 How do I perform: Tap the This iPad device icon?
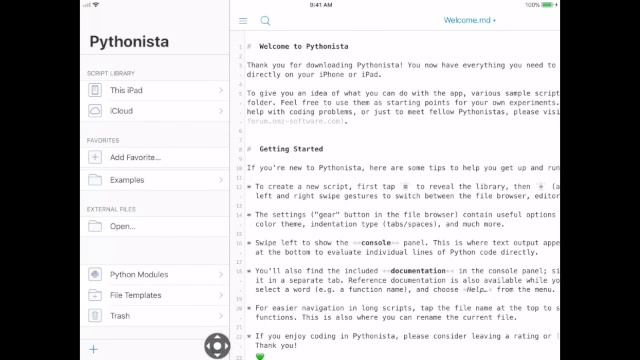[95, 90]
